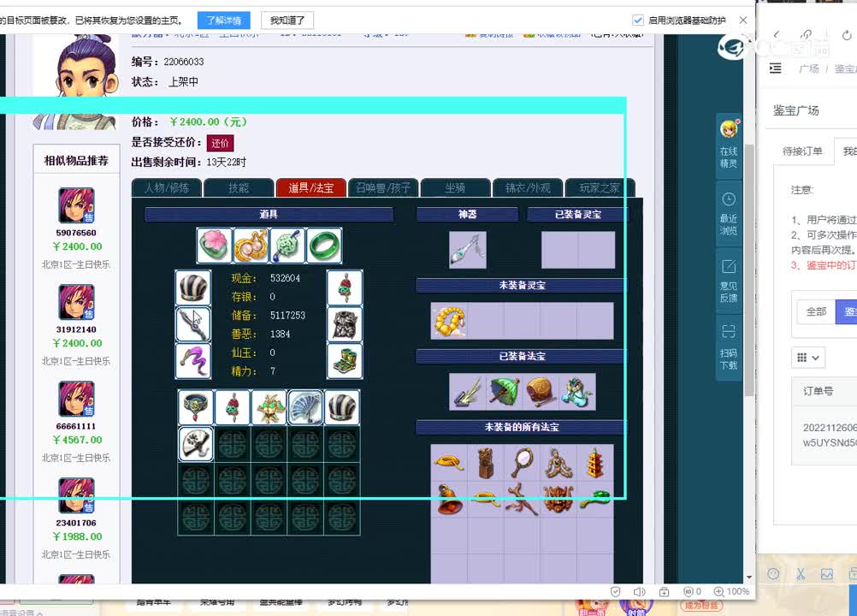Toggle 启用浏览器基础防护 checkbox
Viewport: 857px width, 616px height.
(638, 21)
